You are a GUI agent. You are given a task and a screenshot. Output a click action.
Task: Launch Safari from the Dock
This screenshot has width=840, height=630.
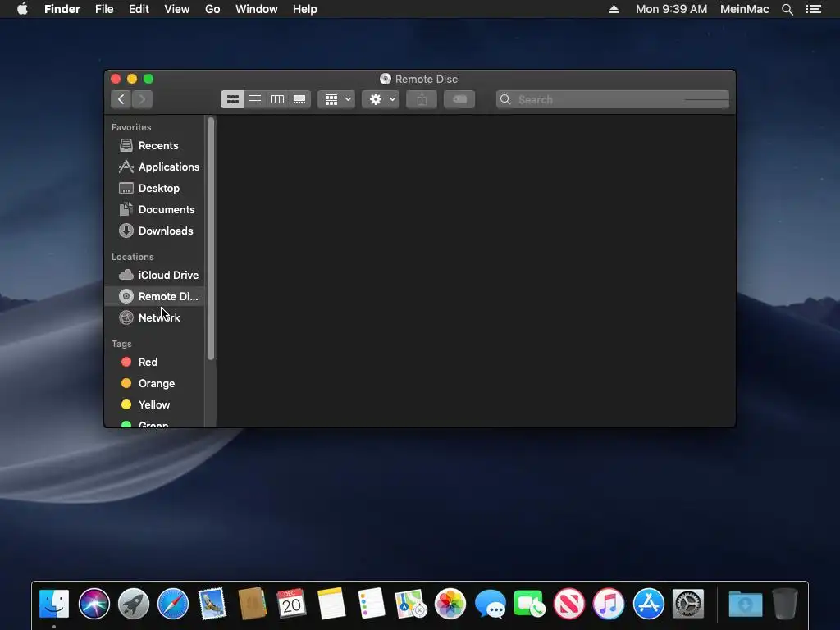(x=173, y=604)
